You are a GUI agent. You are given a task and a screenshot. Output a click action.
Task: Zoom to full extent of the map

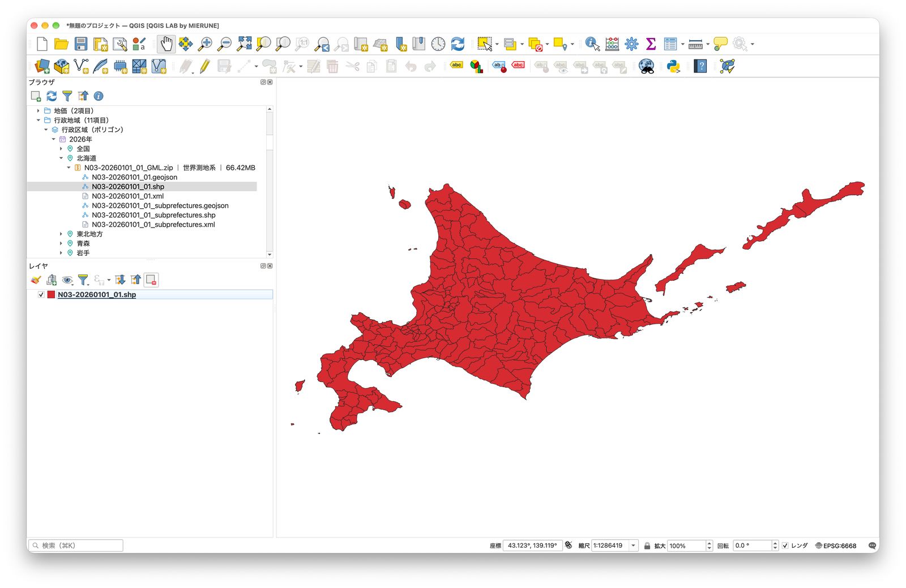point(244,44)
